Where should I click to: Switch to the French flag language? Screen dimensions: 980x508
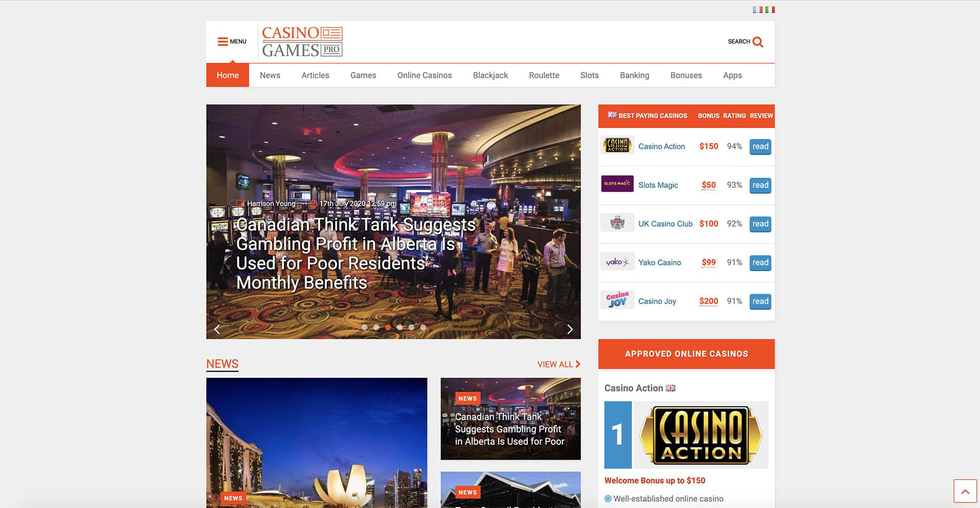coord(757,10)
